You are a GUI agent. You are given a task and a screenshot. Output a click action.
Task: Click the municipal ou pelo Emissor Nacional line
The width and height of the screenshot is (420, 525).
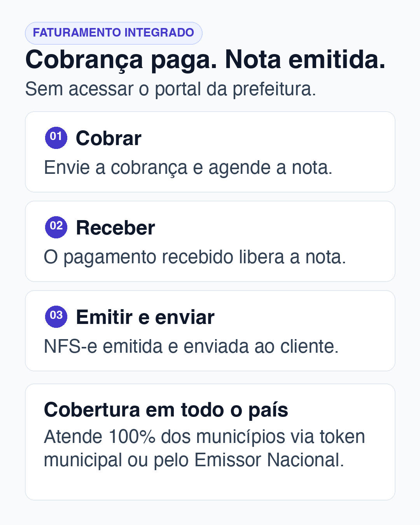click(x=194, y=460)
